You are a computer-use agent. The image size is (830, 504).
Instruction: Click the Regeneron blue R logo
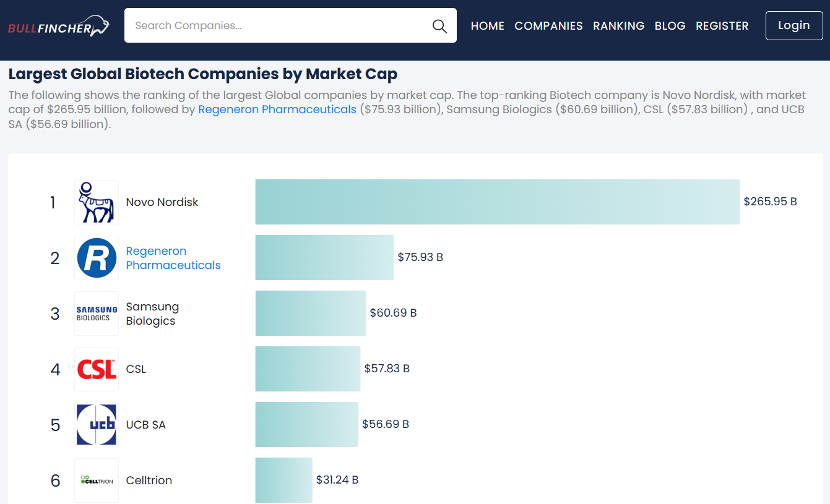pyautogui.click(x=97, y=258)
